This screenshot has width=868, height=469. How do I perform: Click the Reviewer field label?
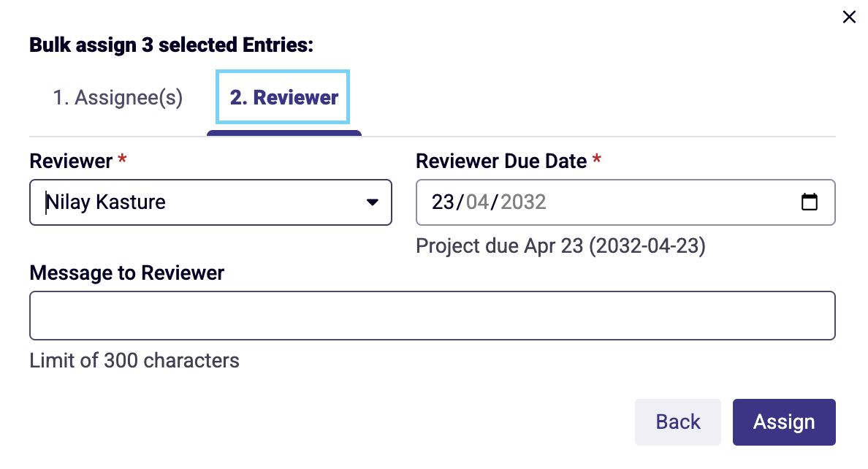click(71, 161)
